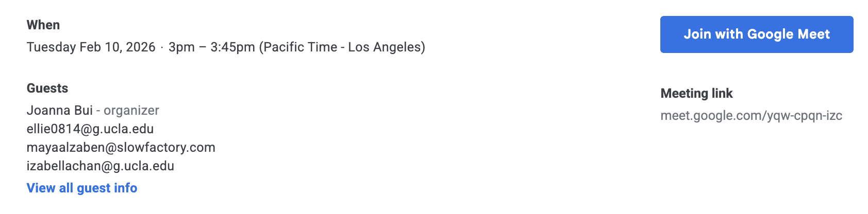
Task: Click the dash between 3pm and 3:45pm
Action: coord(203,47)
